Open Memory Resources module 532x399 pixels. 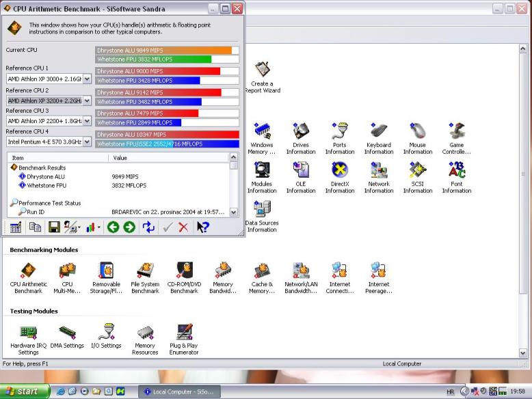[145, 339]
